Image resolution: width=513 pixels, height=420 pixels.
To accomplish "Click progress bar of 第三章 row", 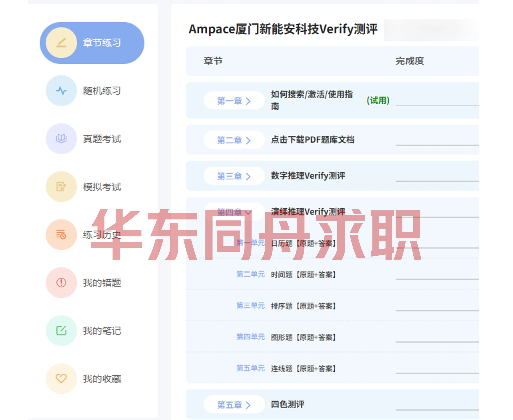I will [437, 181].
